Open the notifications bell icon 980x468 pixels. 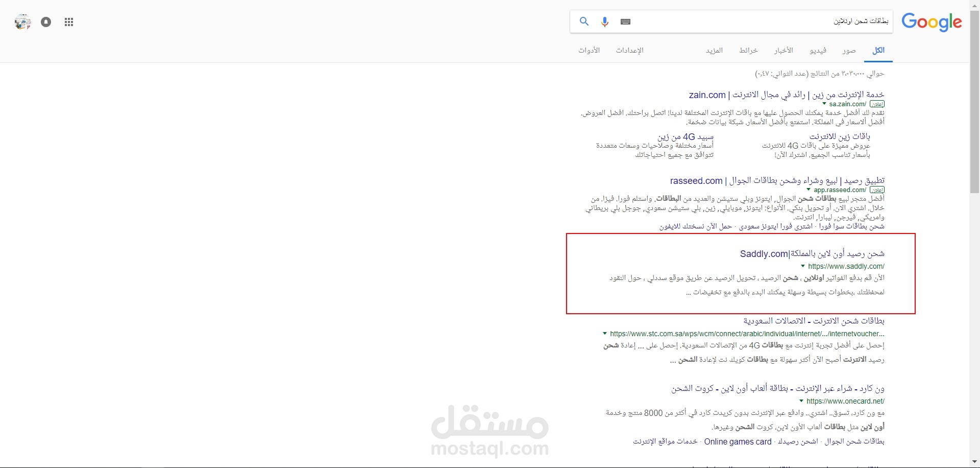pos(46,22)
